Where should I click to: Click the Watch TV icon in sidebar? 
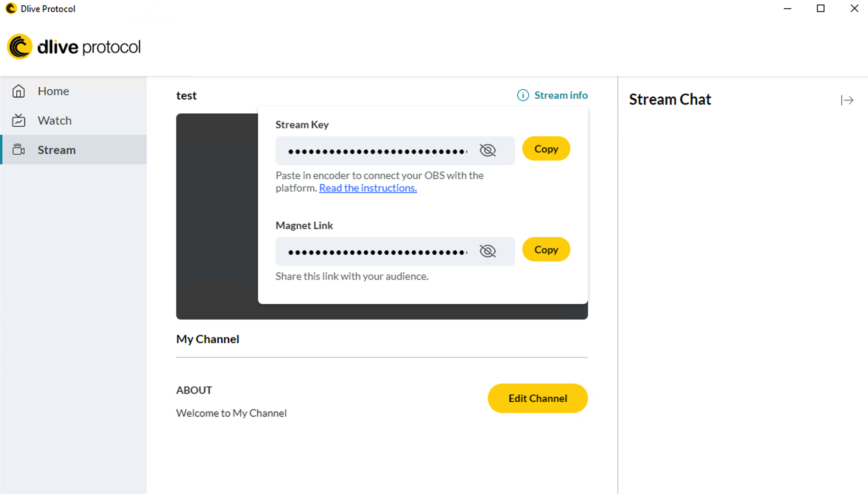pos(18,120)
